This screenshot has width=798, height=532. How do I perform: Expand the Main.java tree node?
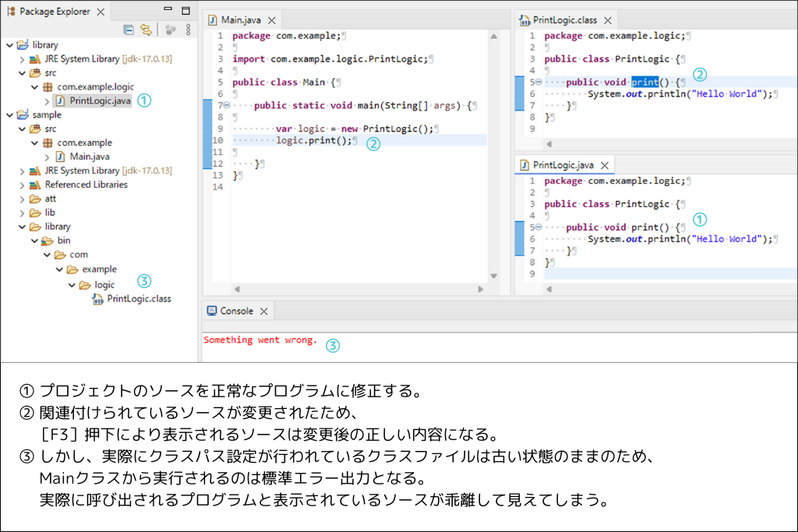coord(47,157)
